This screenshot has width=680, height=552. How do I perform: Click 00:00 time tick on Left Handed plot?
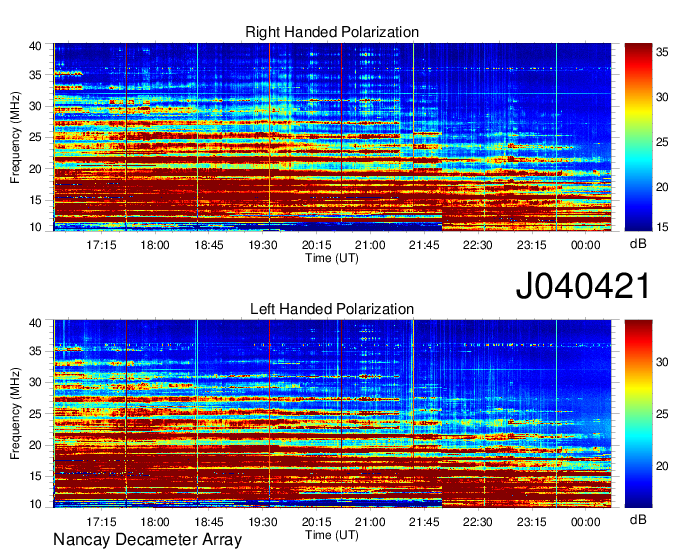tap(585, 522)
